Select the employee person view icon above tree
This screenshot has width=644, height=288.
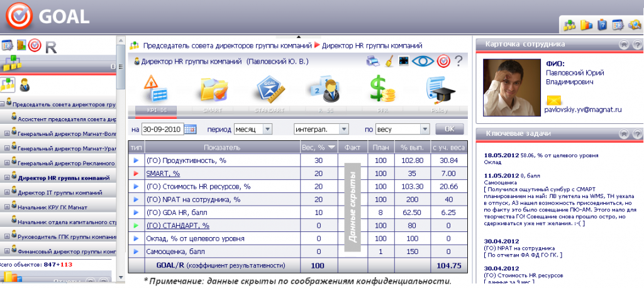(25, 85)
